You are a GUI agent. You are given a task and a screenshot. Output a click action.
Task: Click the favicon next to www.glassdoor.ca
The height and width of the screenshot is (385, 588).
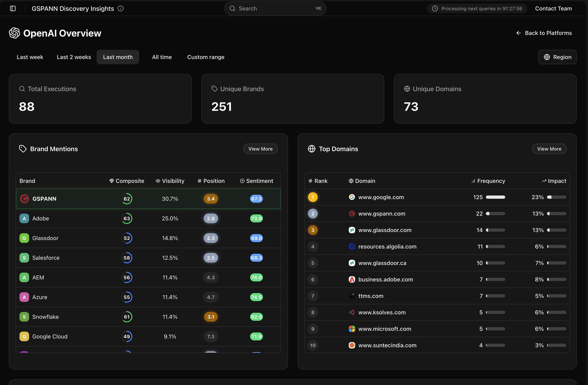(x=352, y=263)
